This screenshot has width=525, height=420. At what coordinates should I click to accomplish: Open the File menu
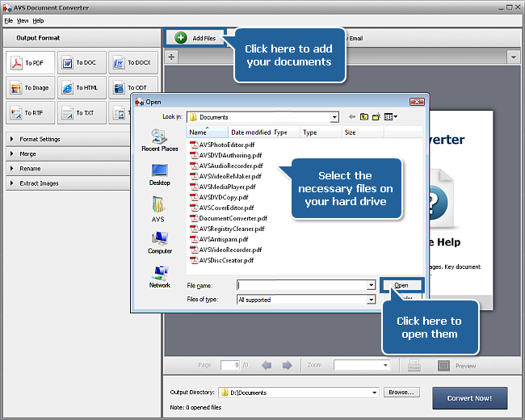pyautogui.click(x=9, y=21)
